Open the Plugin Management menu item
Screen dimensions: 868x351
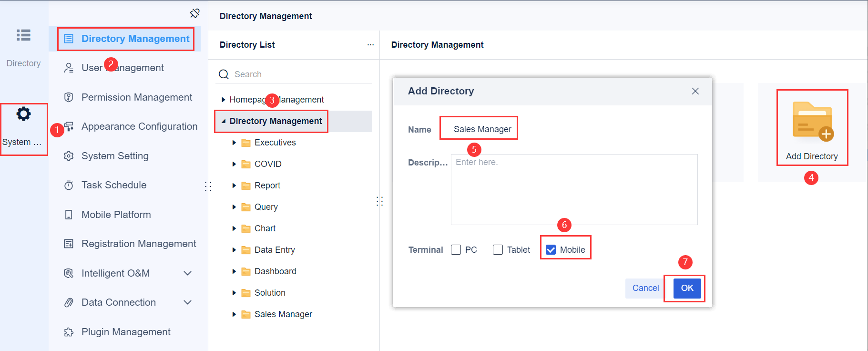tap(125, 332)
